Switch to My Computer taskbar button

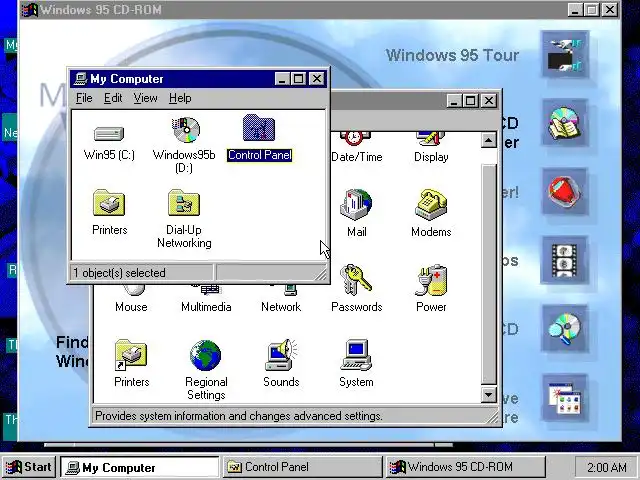(140, 467)
